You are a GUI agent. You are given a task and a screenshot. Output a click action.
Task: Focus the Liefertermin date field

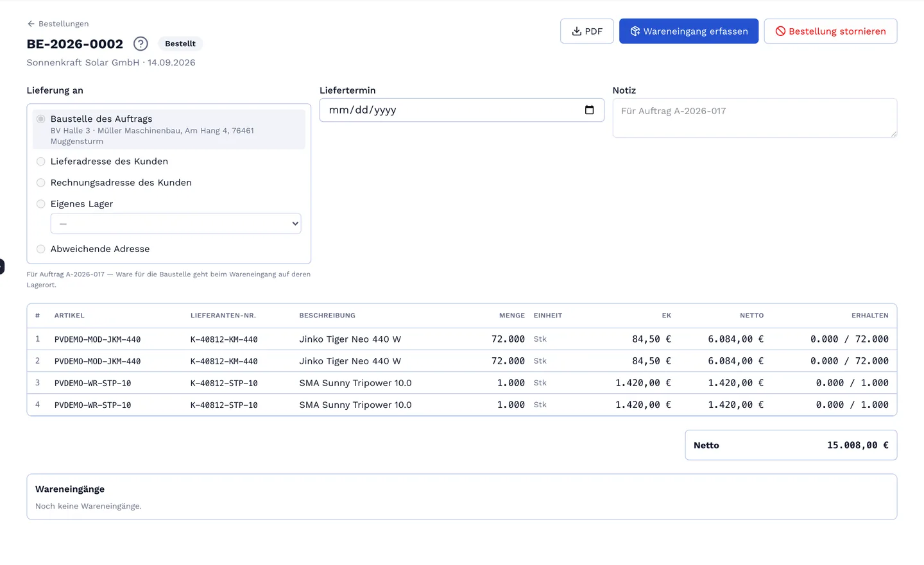click(462, 110)
